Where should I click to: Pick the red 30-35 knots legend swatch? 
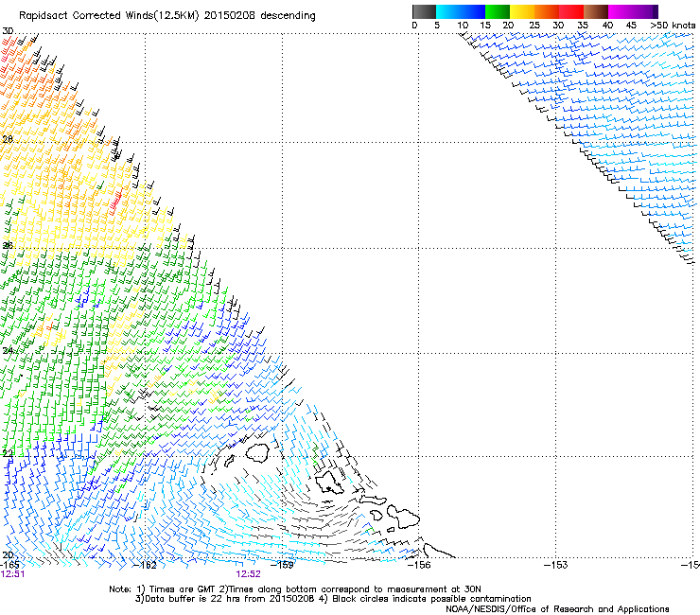pyautogui.click(x=571, y=11)
